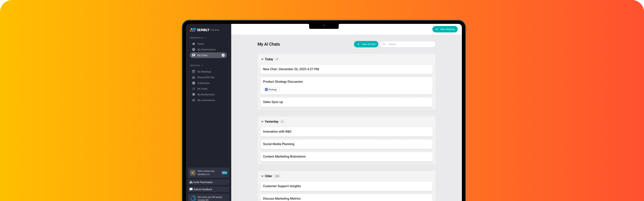Click the My Workstreams compass icon
Image resolution: width=644 pixels, height=201 pixels.
click(x=193, y=50)
